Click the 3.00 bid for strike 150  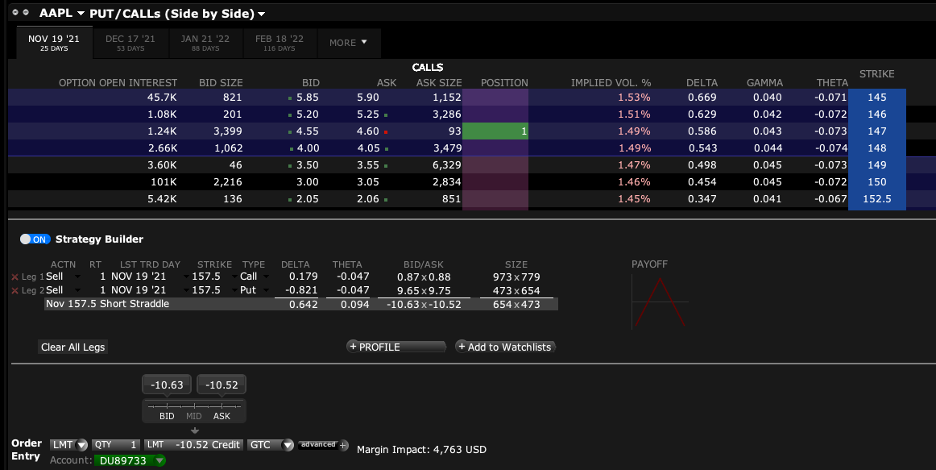pyautogui.click(x=307, y=182)
